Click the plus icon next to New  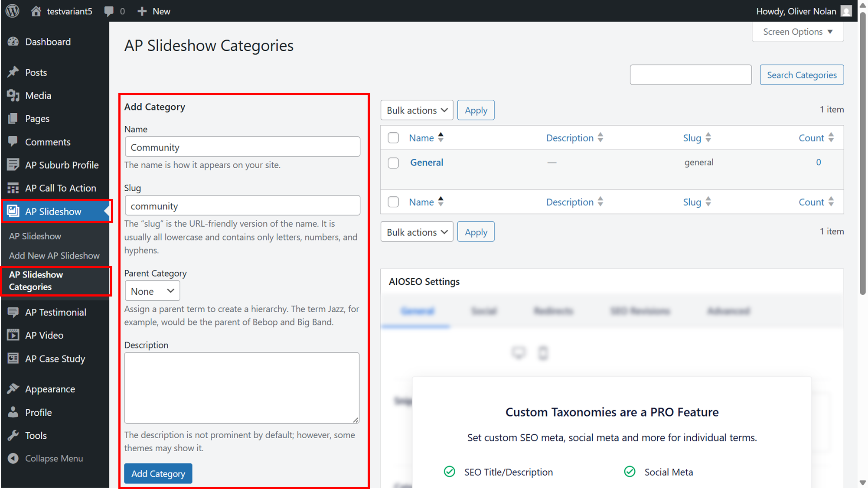tap(142, 11)
